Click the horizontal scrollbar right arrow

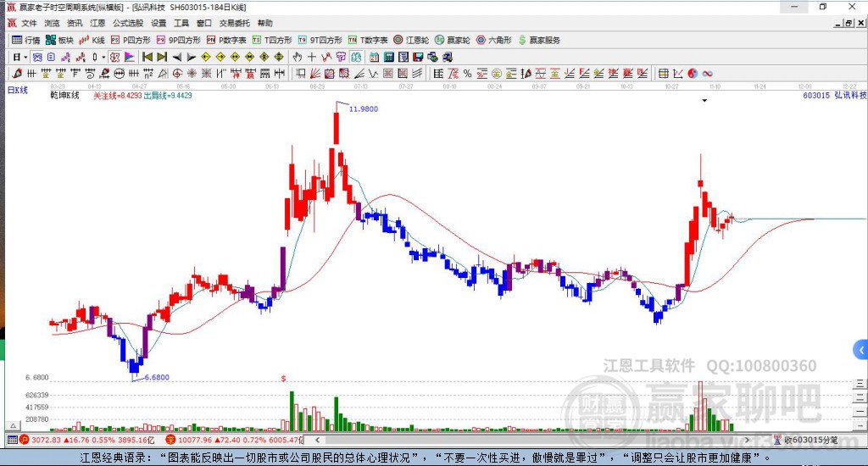point(748,440)
